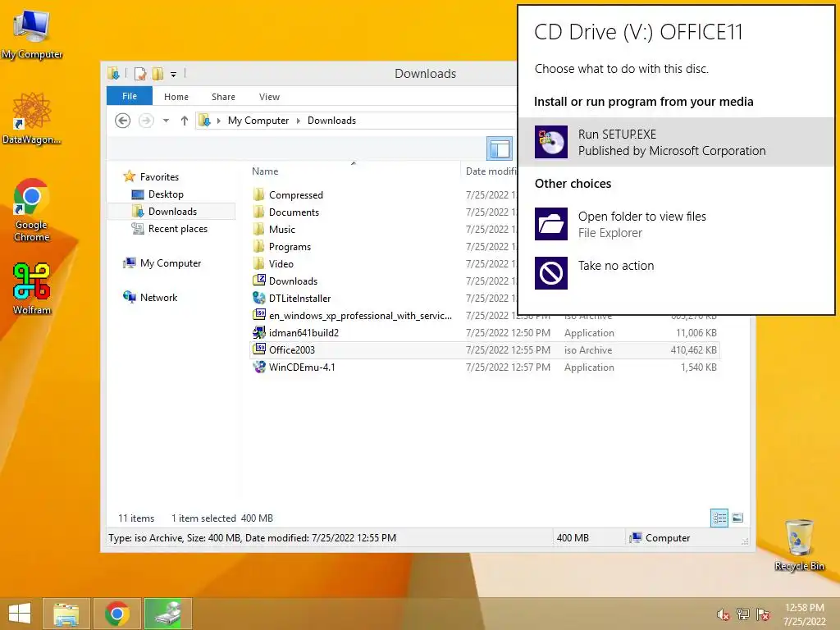Go back in Explorer navigation

pyautogui.click(x=123, y=121)
